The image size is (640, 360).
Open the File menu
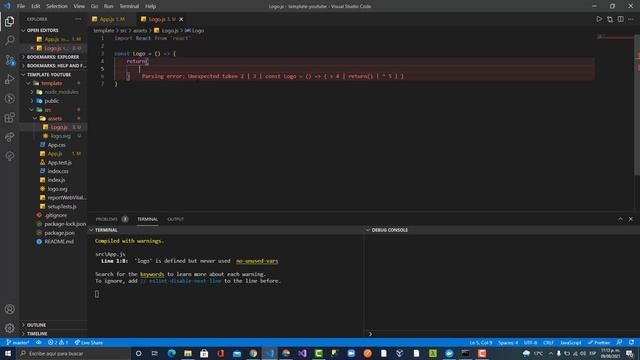pyautogui.click(x=21, y=6)
